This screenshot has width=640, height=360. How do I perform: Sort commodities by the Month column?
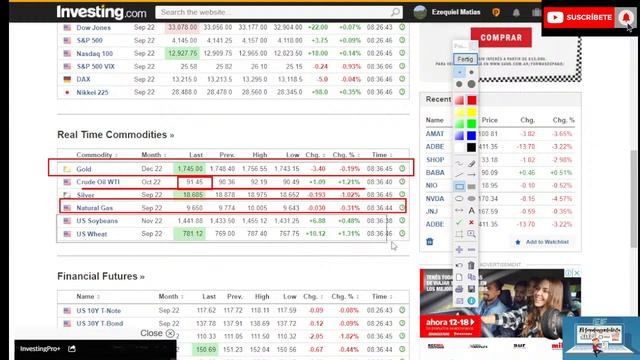coord(153,155)
